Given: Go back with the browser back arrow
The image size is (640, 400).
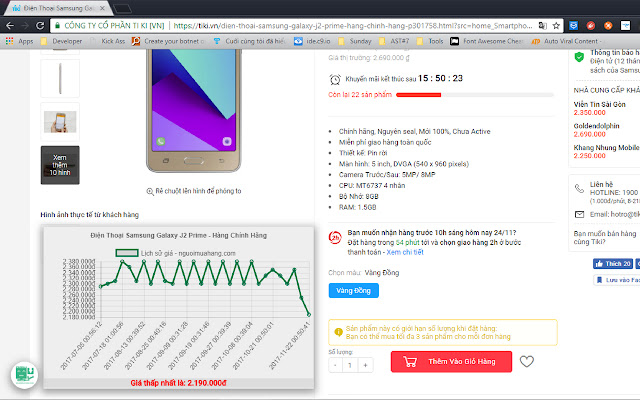Looking at the screenshot, I should coord(10,26).
